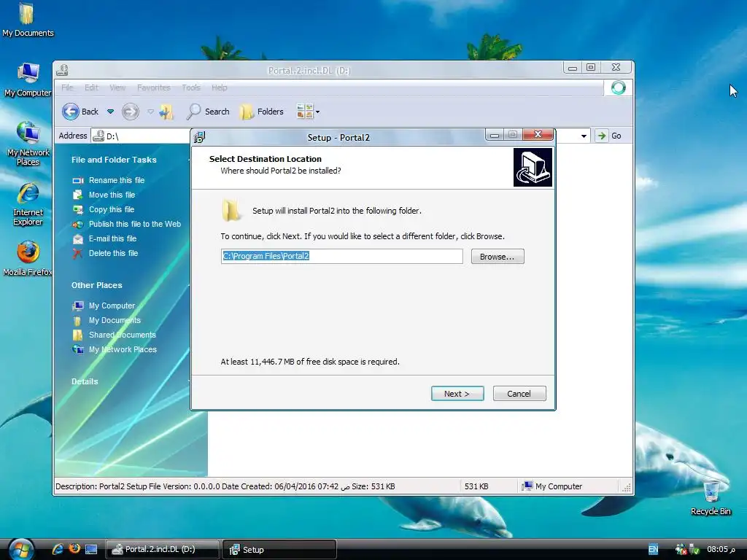Click the drive icon in address bar

(98, 136)
